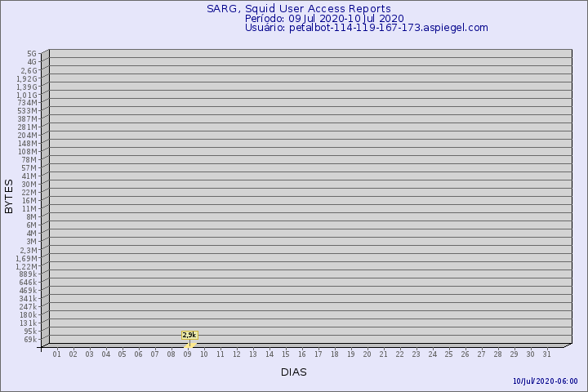Click the 30M y-axis label
The height and width of the screenshot is (392, 588).
click(29, 185)
